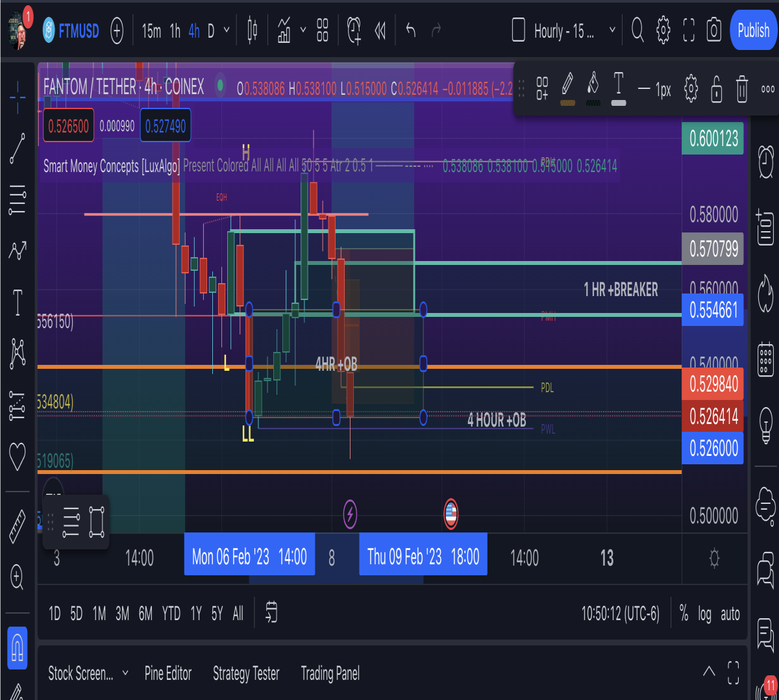Click the Publish button
The width and height of the screenshot is (779, 700).
[754, 30]
